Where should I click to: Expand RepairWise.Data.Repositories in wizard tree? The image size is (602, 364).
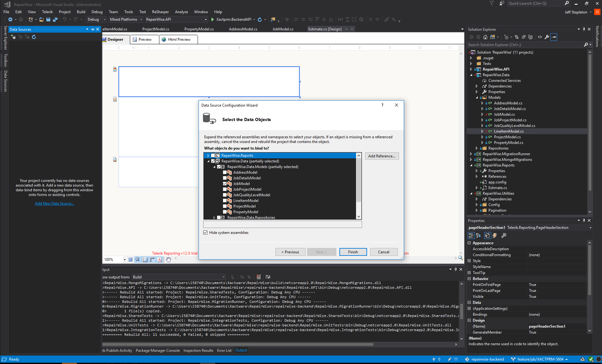coord(214,218)
